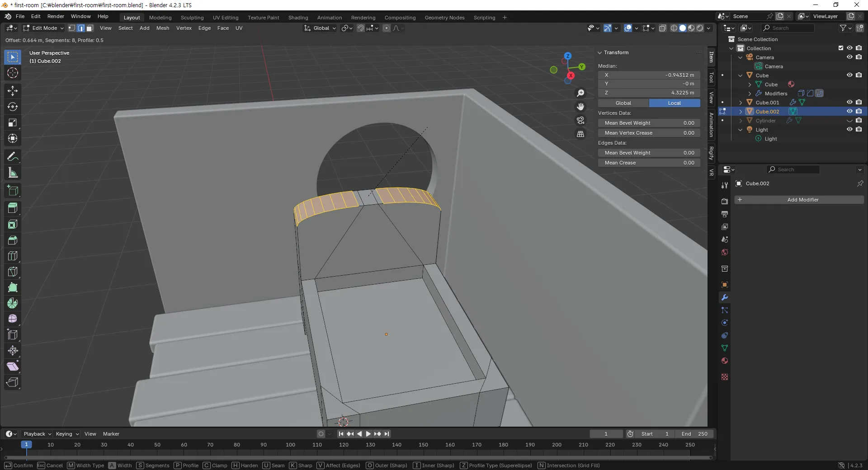Activate the Move tool

(x=13, y=91)
